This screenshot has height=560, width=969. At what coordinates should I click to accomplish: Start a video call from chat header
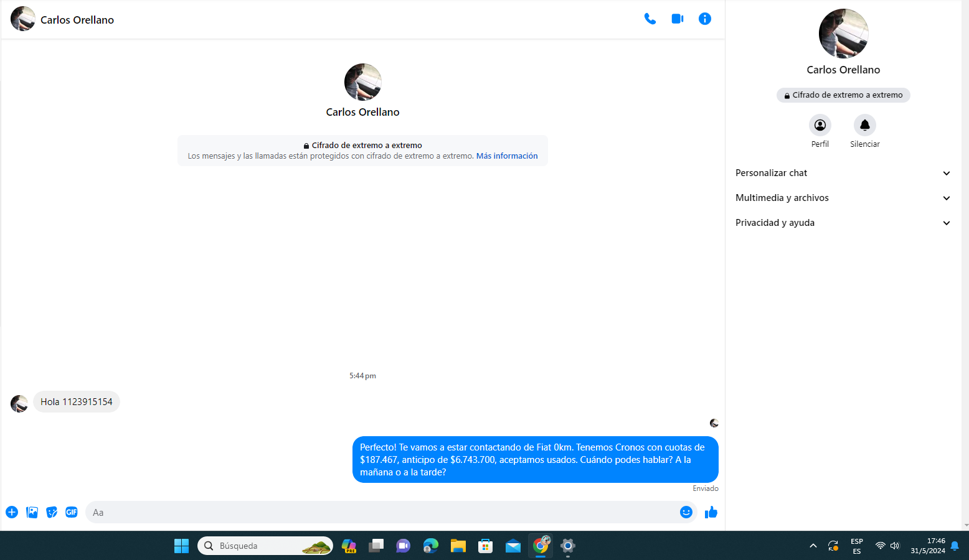[x=678, y=19]
